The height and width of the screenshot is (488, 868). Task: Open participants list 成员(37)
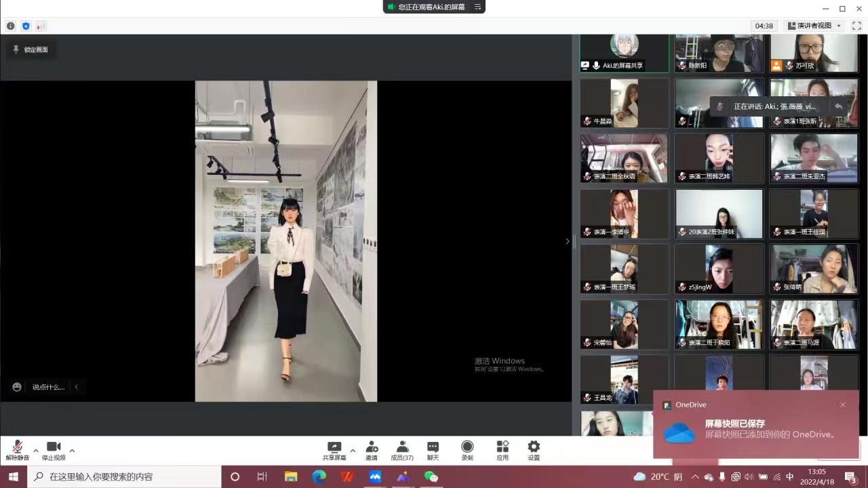pos(402,451)
